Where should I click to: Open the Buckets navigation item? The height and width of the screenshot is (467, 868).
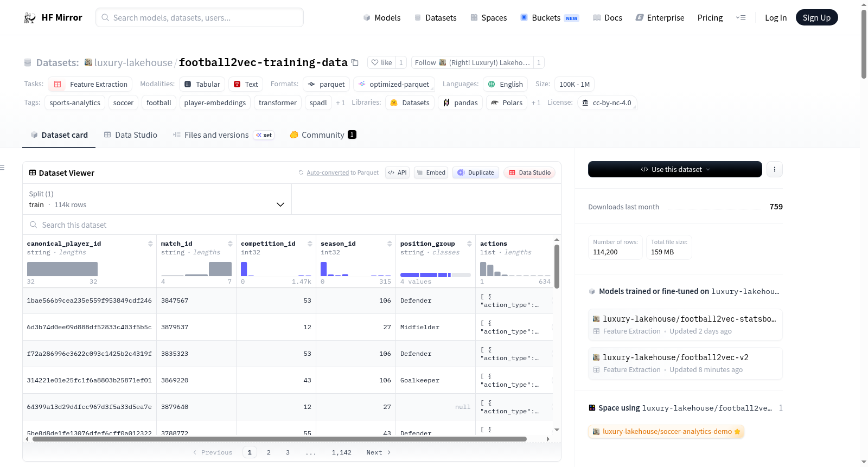(x=550, y=18)
